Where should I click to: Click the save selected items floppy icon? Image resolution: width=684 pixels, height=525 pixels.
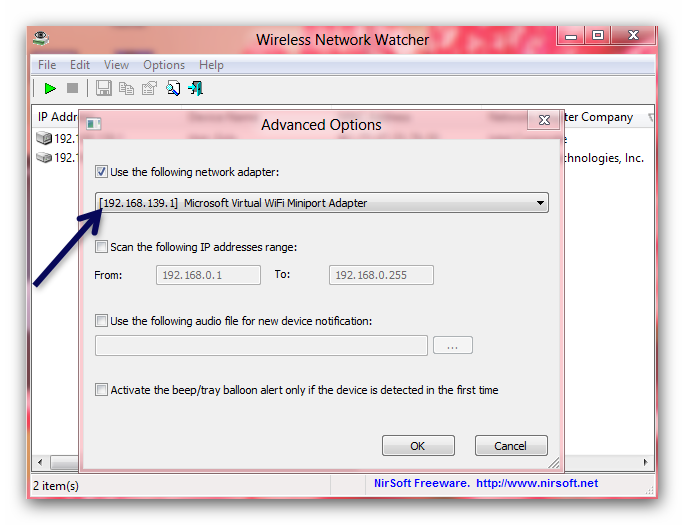tap(104, 89)
